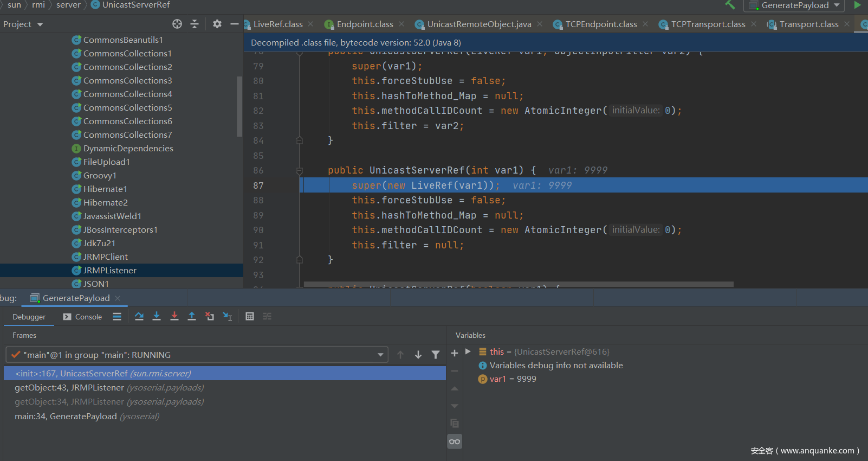The image size is (868, 461).
Task: Toggle the glasses watches view button
Action: pyautogui.click(x=455, y=441)
